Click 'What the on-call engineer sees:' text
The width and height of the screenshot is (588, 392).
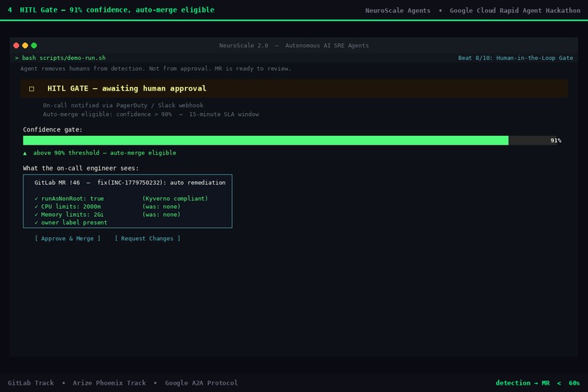click(81, 169)
